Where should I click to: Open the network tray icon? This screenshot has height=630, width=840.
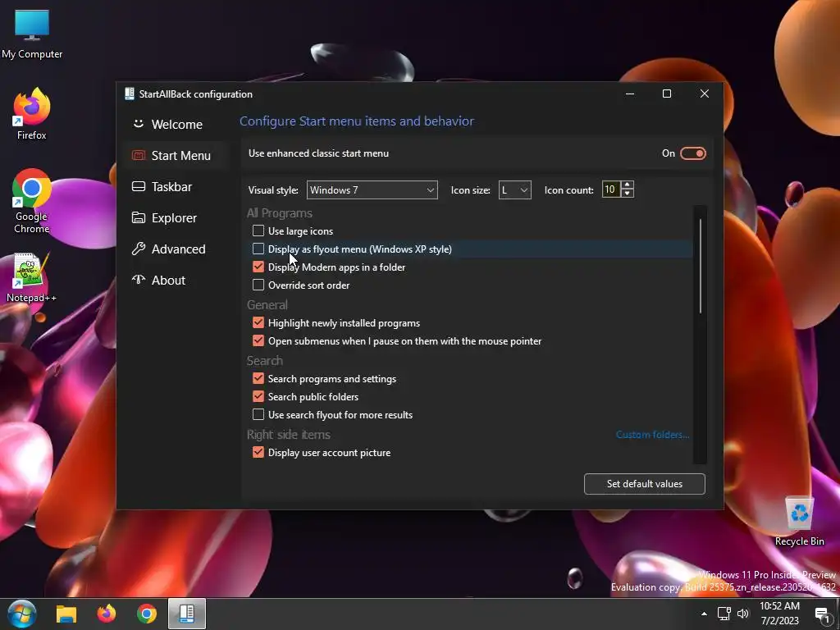[724, 614]
